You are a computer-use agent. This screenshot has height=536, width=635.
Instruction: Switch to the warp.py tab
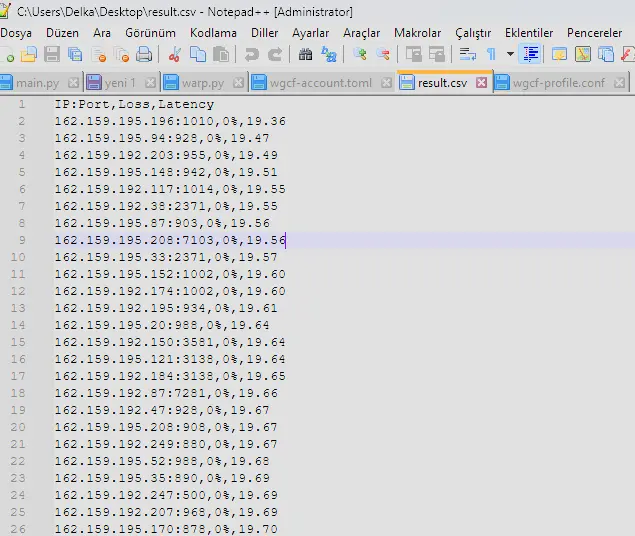coord(203,83)
